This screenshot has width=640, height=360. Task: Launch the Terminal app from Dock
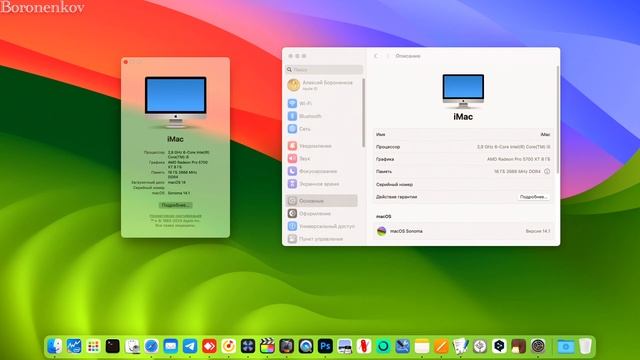(113, 346)
